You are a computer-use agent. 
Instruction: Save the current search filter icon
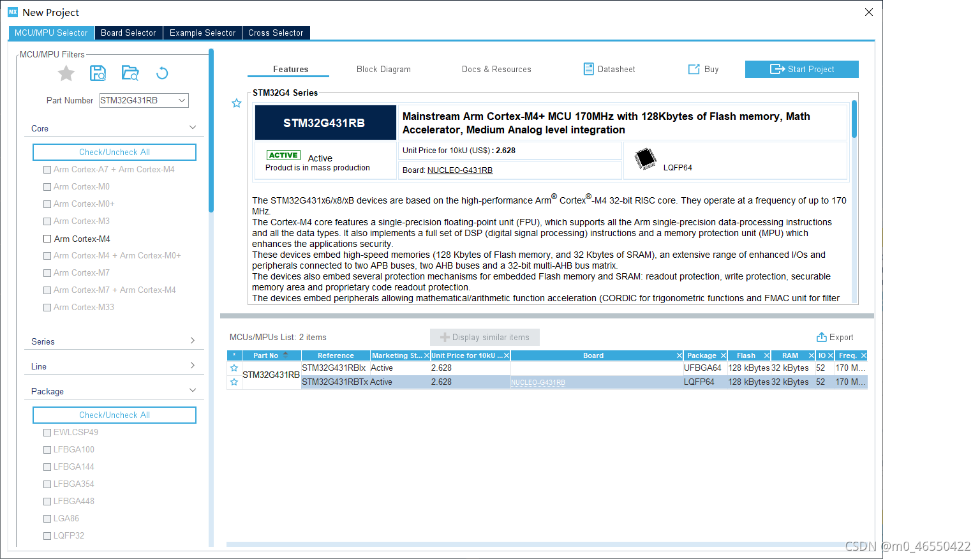click(x=98, y=73)
